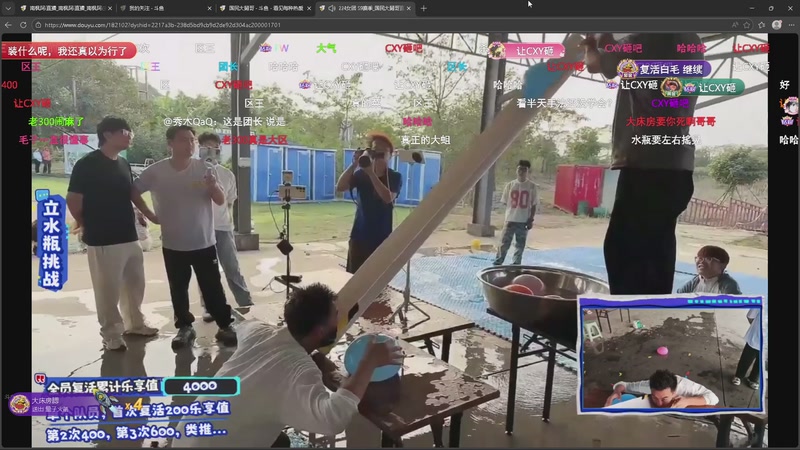This screenshot has width=800, height=450.
Task: Click the pink 让CXY砸 comment bubble
Action: point(527,51)
